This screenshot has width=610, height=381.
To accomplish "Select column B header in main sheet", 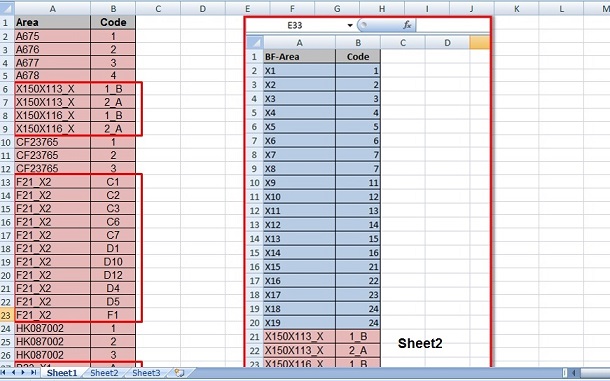I will click(x=113, y=9).
